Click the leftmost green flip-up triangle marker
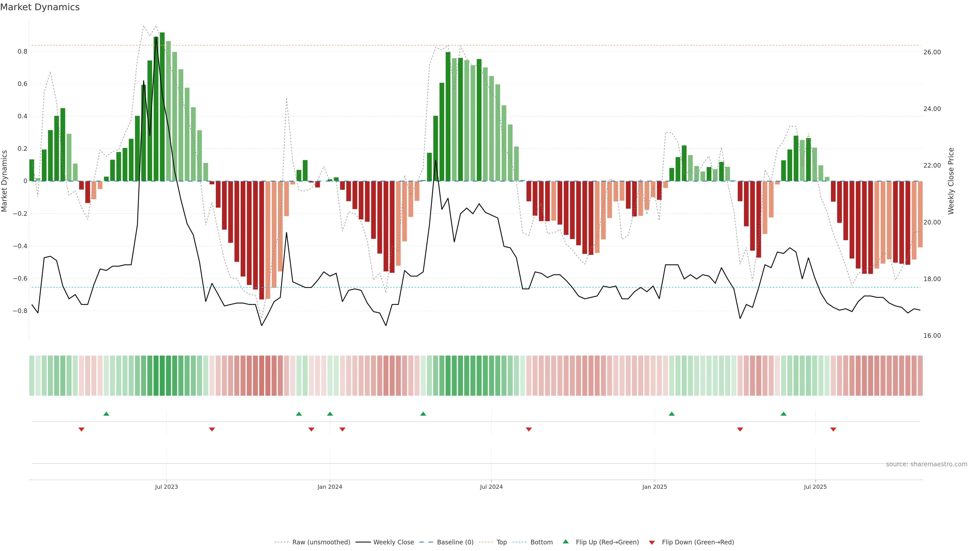Screen dimensions: 980x551 (106, 414)
